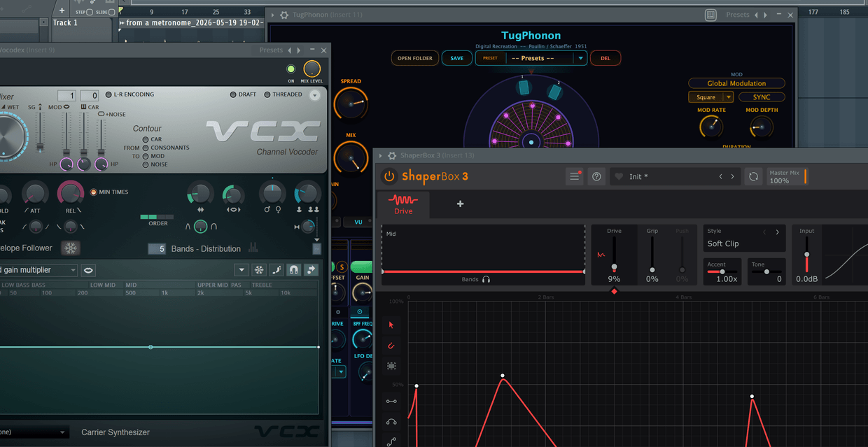The image size is (868, 447).
Task: Select CONSONANTS under Contour
Action: 146,148
